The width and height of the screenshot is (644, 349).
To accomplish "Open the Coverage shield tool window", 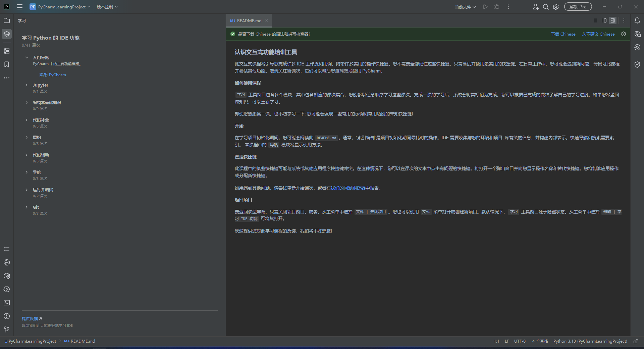I will 637,64.
